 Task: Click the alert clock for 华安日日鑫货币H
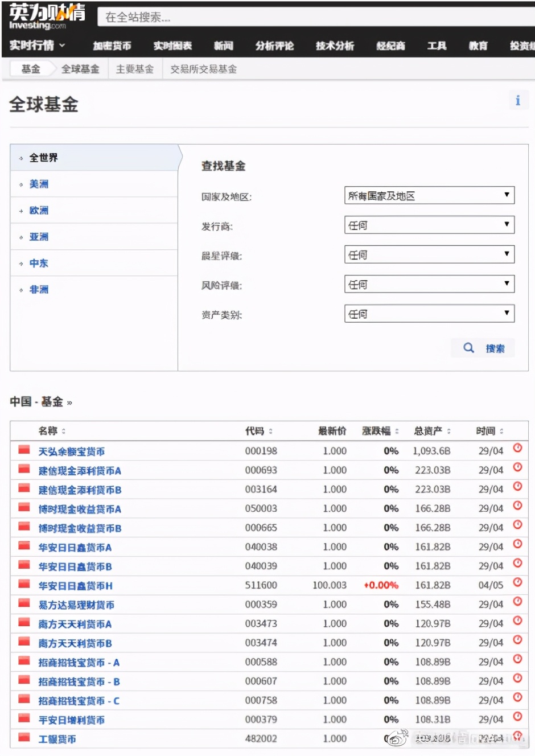coord(517,582)
